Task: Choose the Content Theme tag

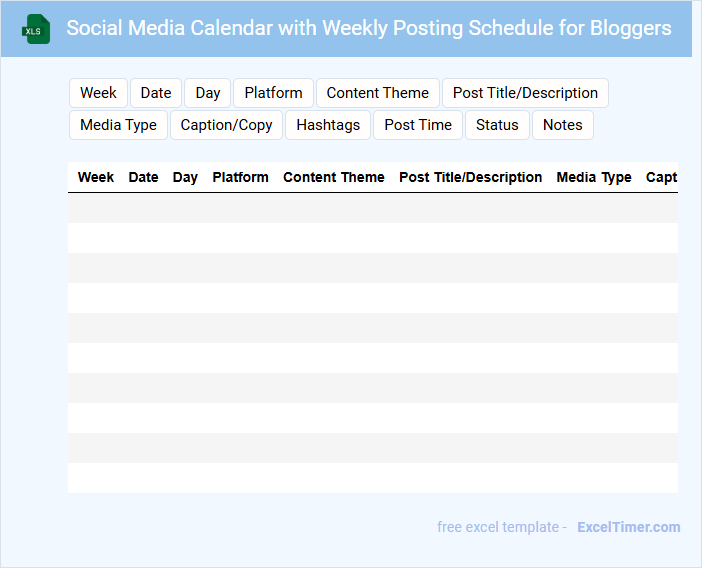Action: (377, 93)
